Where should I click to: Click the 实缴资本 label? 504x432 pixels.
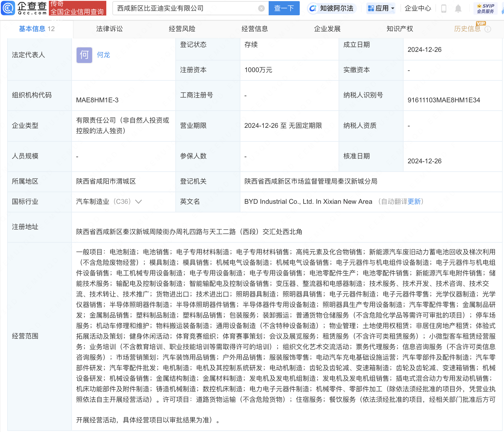pos(357,70)
